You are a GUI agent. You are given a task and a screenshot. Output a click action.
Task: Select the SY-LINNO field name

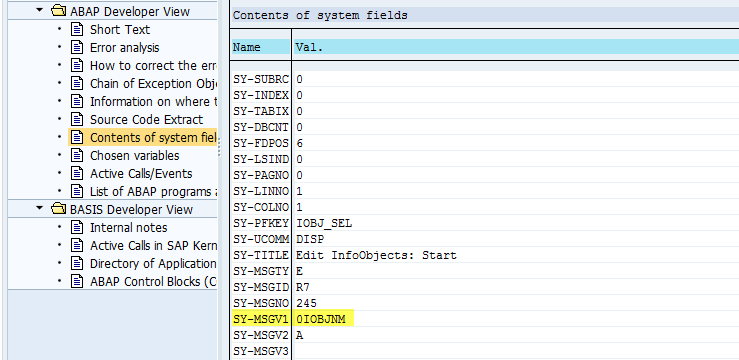click(261, 191)
